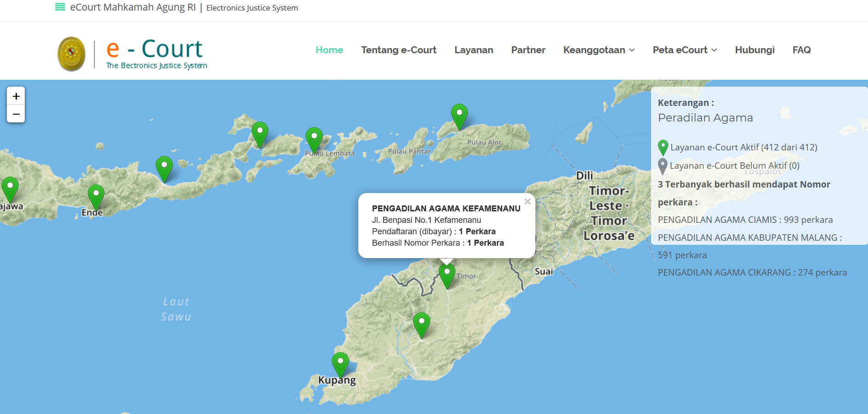Click Layanan e-Court Aktif (412 dari 412) text
The height and width of the screenshot is (414, 868).
(x=744, y=147)
